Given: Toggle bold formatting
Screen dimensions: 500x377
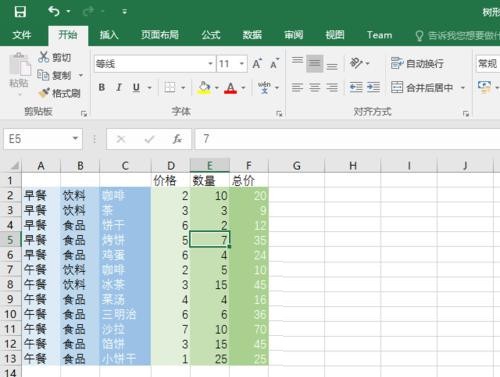Looking at the screenshot, I should [102, 88].
